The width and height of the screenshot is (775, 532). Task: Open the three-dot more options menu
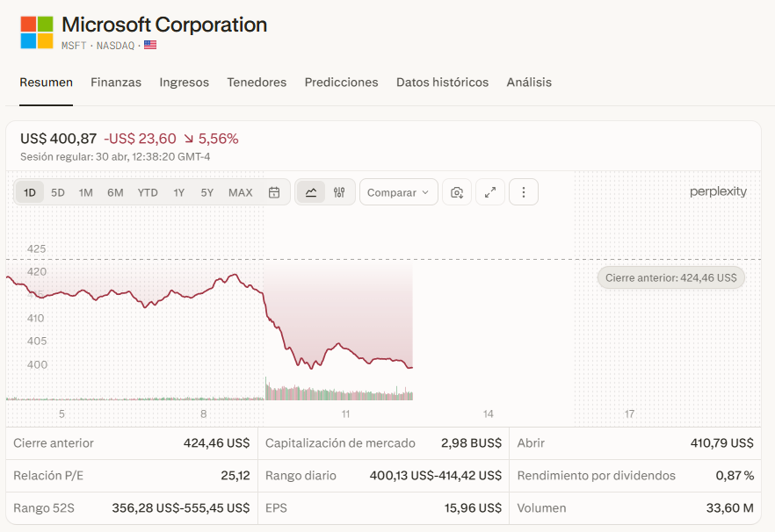pyautogui.click(x=524, y=192)
